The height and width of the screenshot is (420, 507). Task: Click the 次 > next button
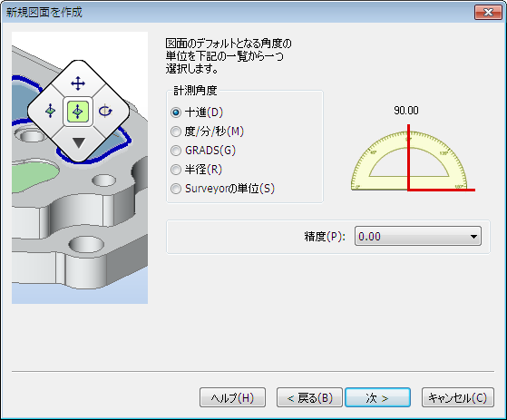point(377,397)
